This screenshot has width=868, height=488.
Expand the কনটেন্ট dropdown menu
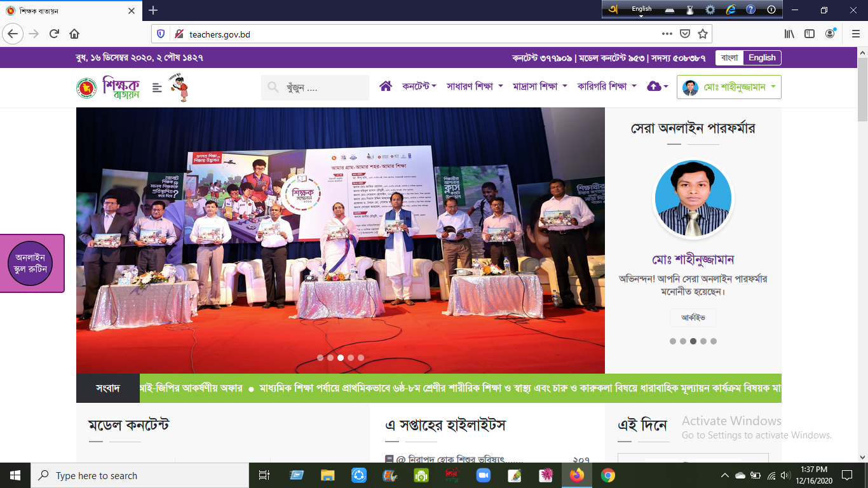[419, 86]
